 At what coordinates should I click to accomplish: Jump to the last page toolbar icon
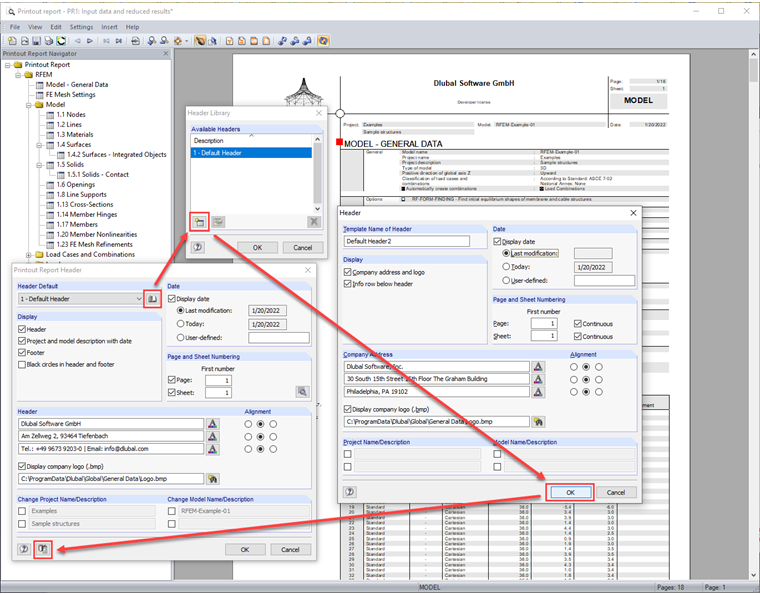point(119,41)
